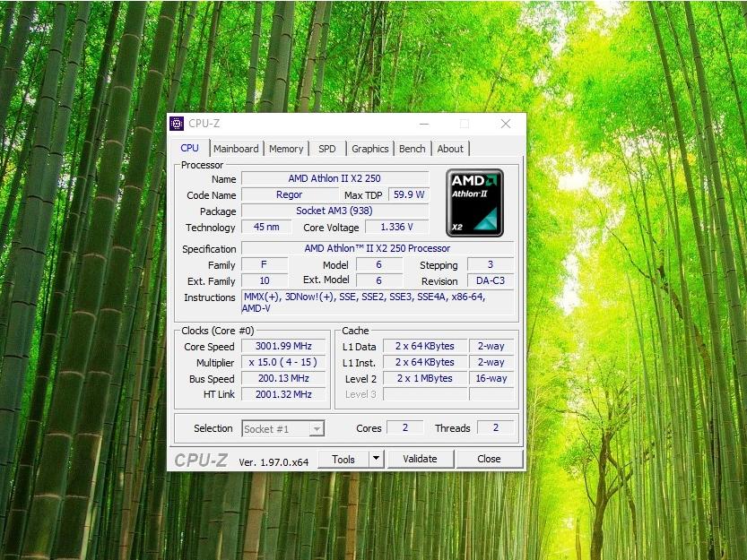Click the Validate button
747x560 pixels.
[x=420, y=459]
